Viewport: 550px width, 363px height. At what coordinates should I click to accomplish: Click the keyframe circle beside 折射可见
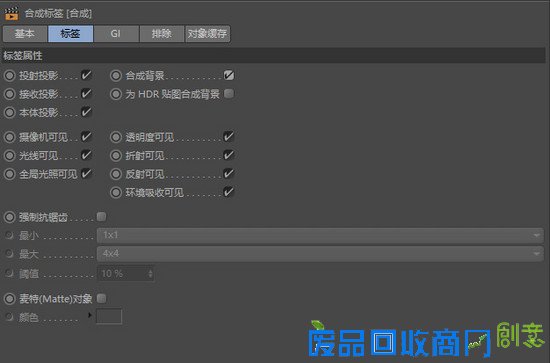pos(116,155)
